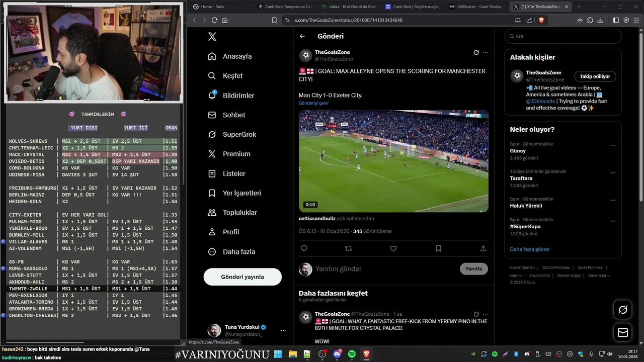
Task: Open more options on the Man City post
Action: [x=486, y=52]
